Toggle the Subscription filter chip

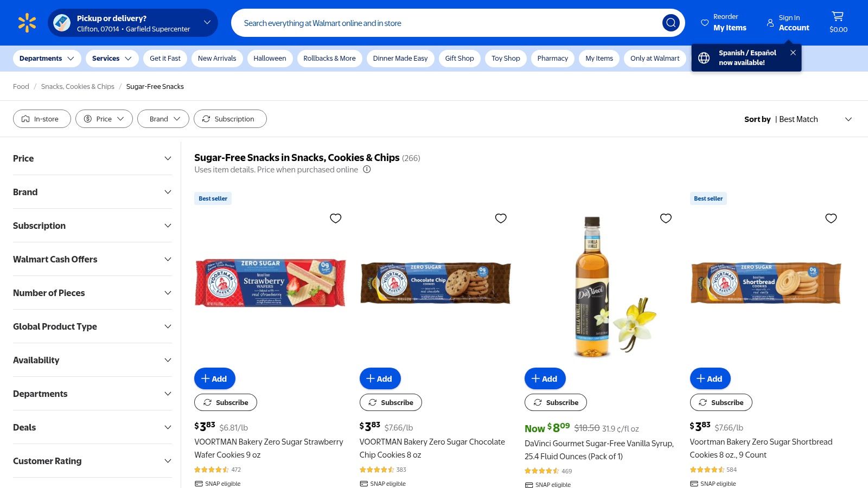(x=230, y=119)
